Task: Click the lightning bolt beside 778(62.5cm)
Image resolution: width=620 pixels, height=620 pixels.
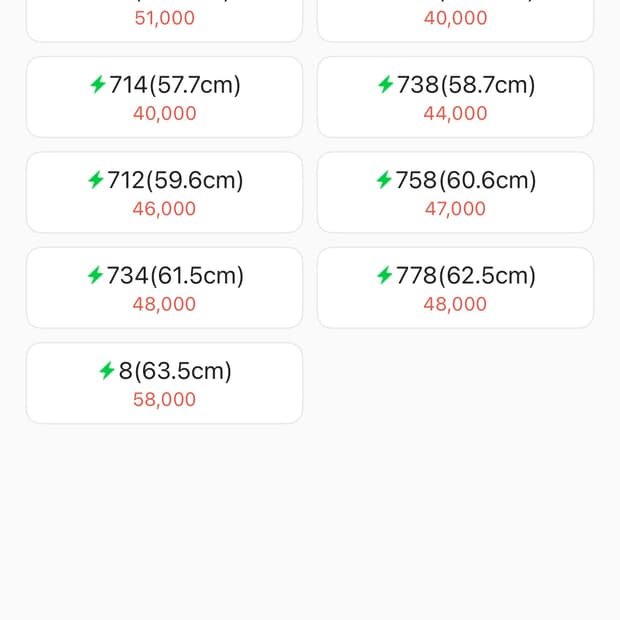Action: 384,275
